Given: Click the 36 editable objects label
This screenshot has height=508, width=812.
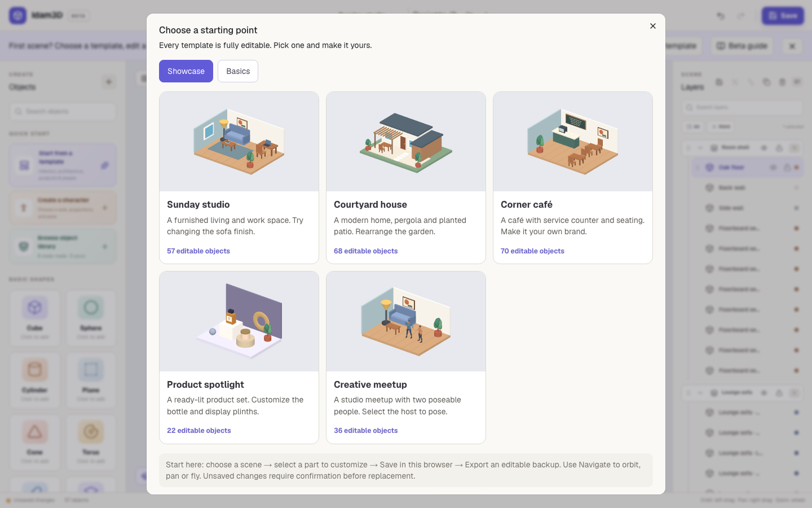Looking at the screenshot, I should (x=366, y=431).
